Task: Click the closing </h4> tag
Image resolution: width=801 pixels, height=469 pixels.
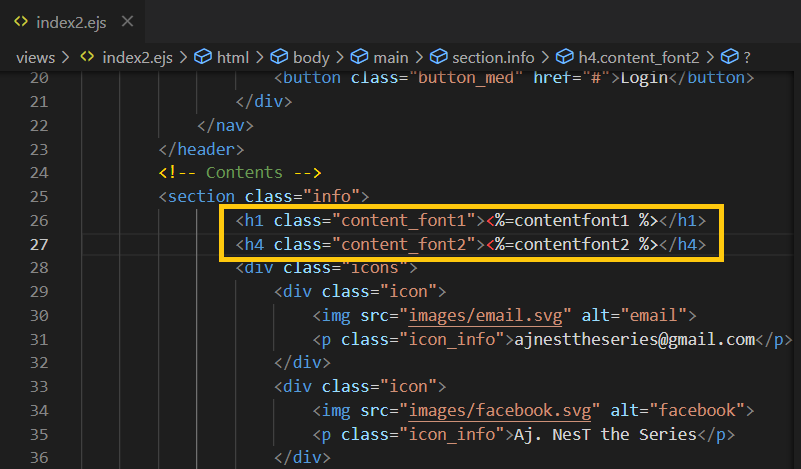Action: (x=682, y=244)
